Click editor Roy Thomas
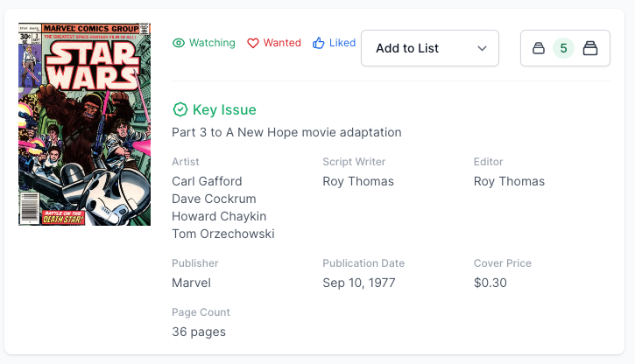The image size is (635, 364). [509, 181]
